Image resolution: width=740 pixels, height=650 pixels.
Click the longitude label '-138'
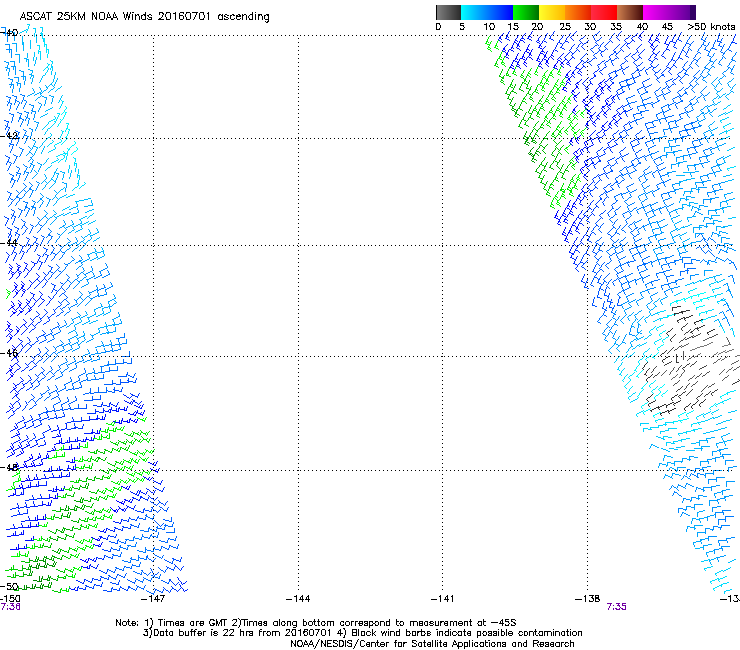[x=588, y=599]
